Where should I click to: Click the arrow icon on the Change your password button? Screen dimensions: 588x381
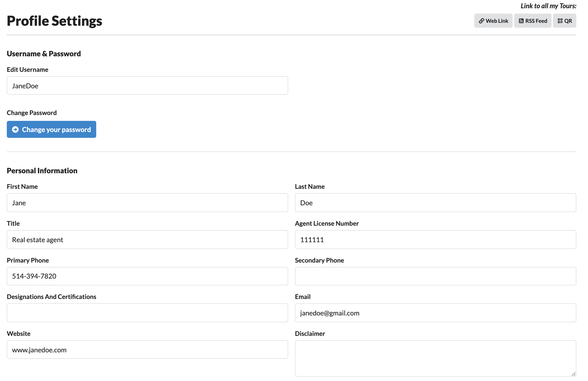[15, 130]
